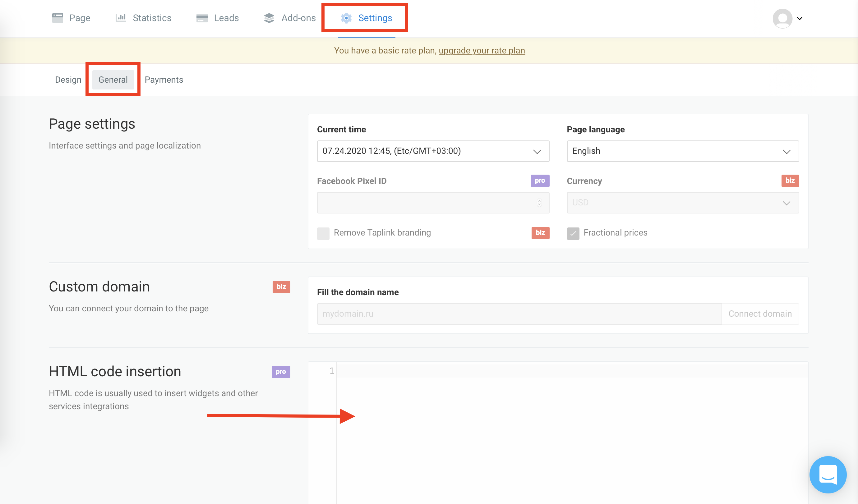Click the Leads card icon
Image resolution: width=858 pixels, height=504 pixels.
(x=202, y=18)
